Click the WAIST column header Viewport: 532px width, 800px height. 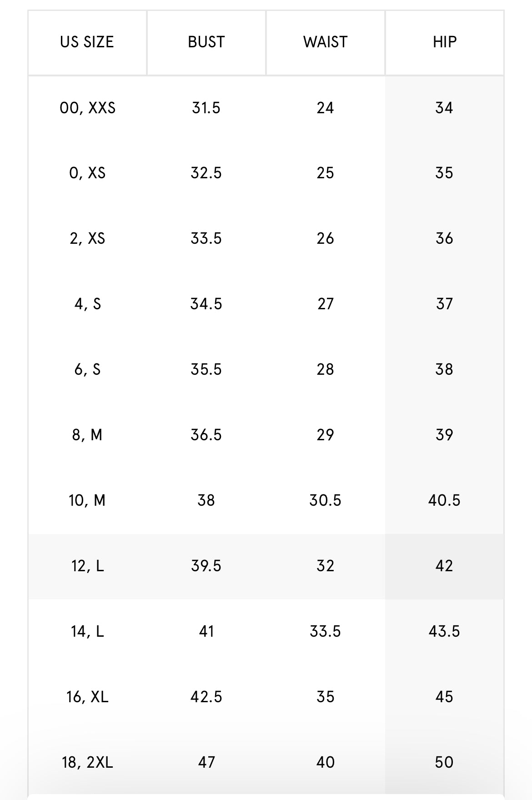325,42
